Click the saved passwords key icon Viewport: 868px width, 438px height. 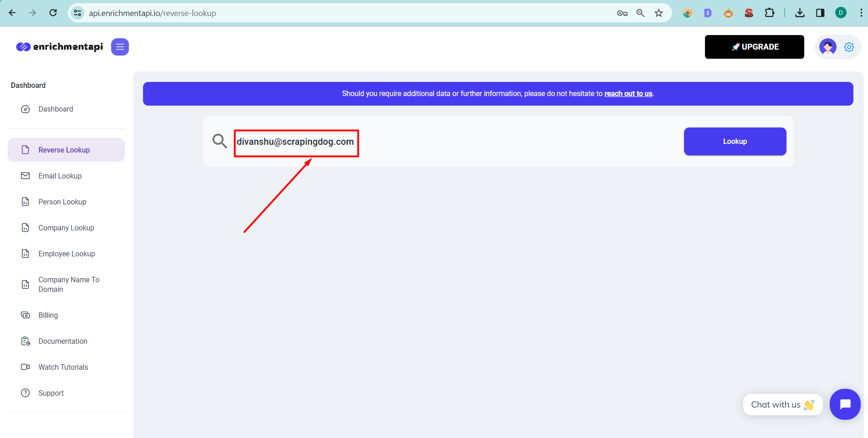click(623, 13)
